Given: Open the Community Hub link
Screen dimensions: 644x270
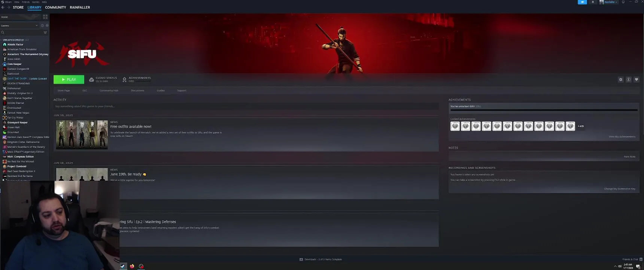Looking at the screenshot, I should point(109,90).
